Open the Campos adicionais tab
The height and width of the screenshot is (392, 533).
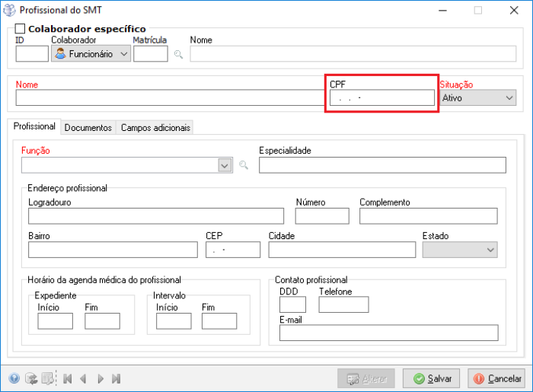155,128
